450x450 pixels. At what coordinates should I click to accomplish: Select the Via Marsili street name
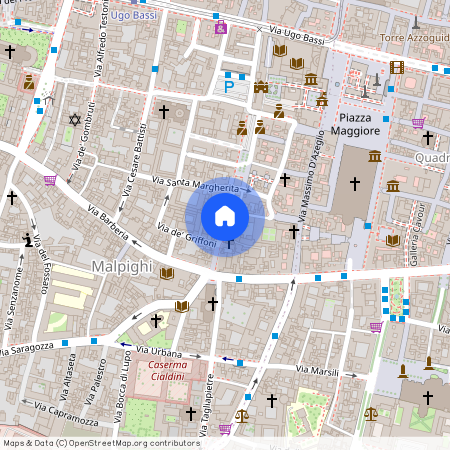click(x=317, y=370)
